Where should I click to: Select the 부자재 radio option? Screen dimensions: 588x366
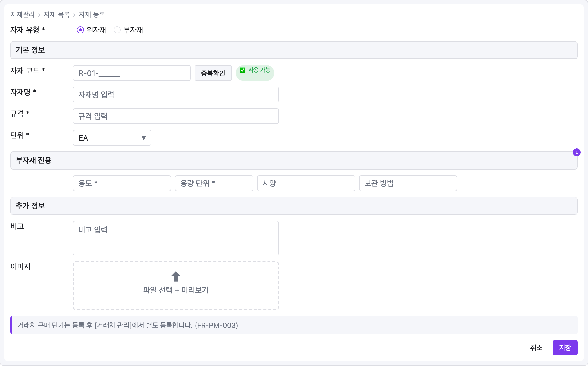[x=117, y=30]
